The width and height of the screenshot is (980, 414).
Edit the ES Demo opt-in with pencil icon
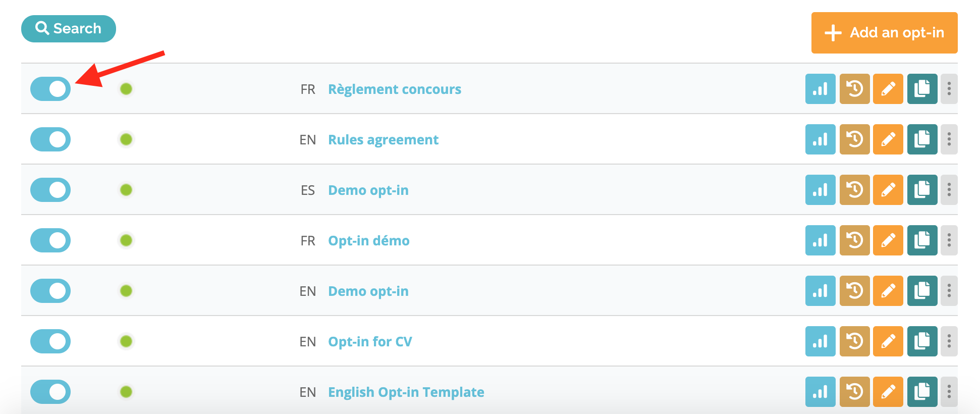(888, 190)
